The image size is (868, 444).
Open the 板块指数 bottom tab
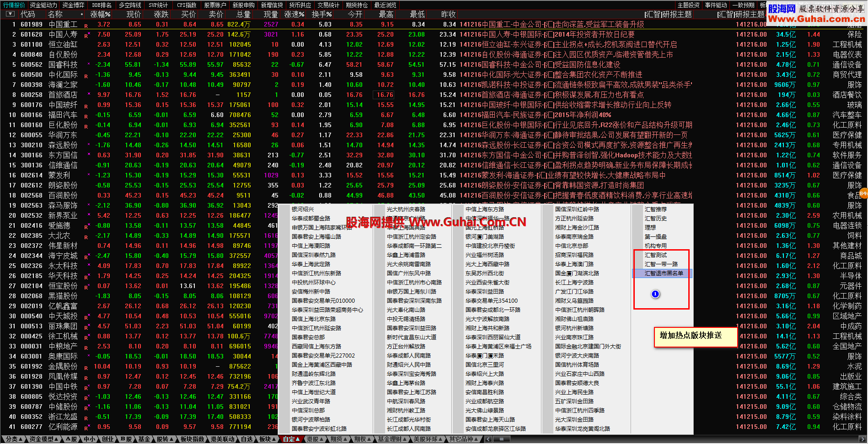tap(192, 439)
